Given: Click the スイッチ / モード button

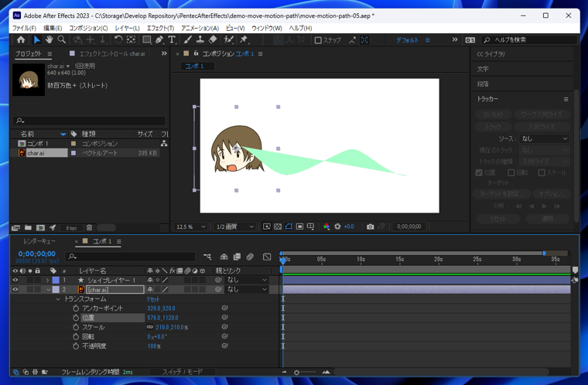Looking at the screenshot, I should pos(182,372).
